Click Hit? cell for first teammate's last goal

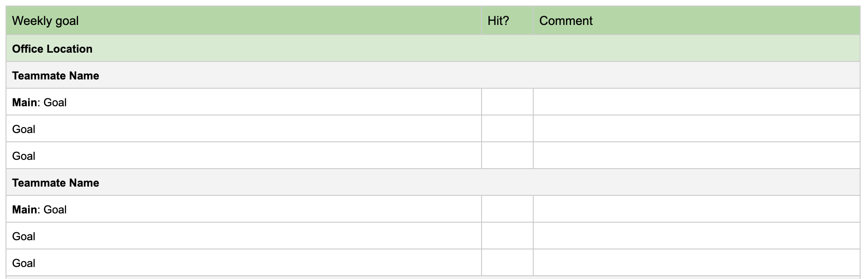(507, 156)
